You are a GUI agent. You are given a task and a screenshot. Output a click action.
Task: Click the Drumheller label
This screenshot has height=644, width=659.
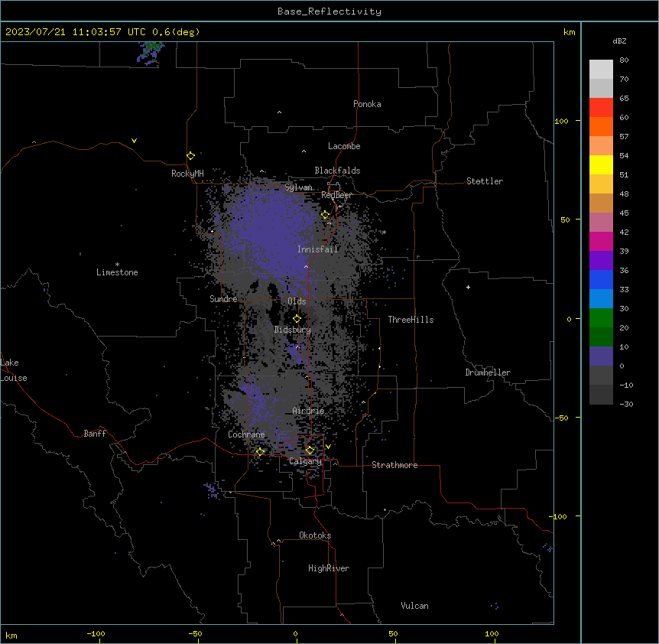point(488,372)
